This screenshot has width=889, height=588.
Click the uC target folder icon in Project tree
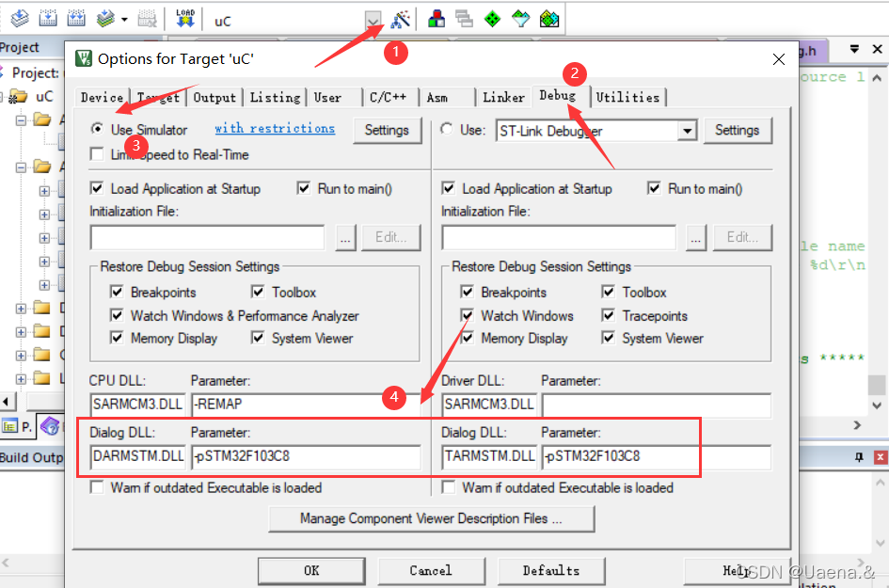click(18, 96)
